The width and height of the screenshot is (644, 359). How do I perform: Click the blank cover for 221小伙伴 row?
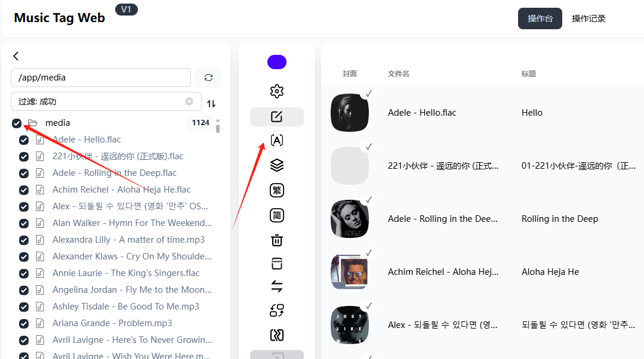coord(350,166)
